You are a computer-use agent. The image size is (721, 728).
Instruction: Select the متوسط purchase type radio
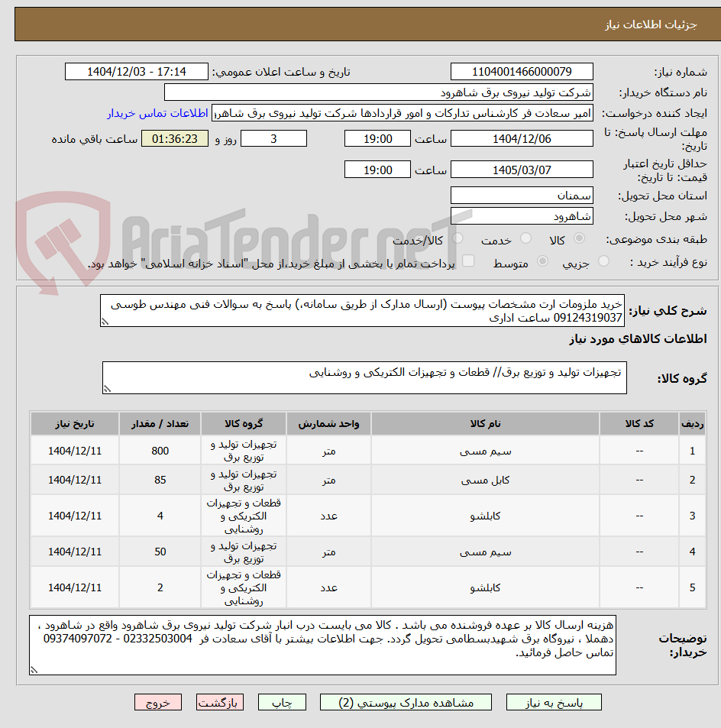click(542, 261)
